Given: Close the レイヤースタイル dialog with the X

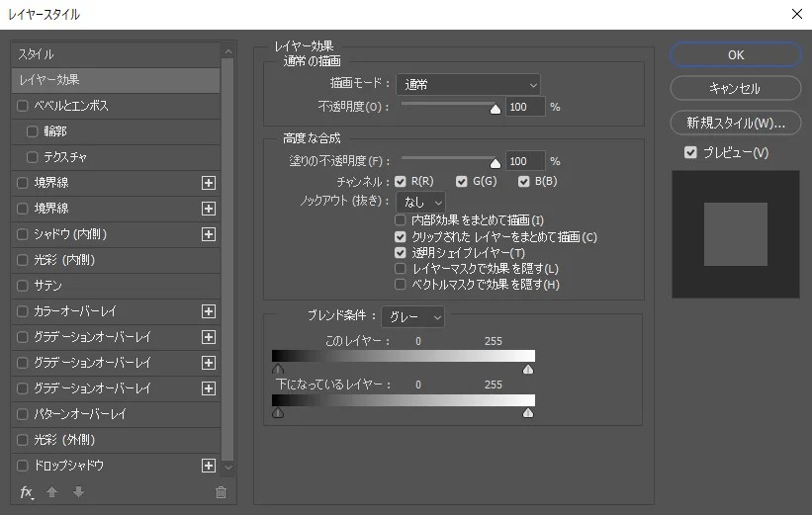Looking at the screenshot, I should 797,14.
